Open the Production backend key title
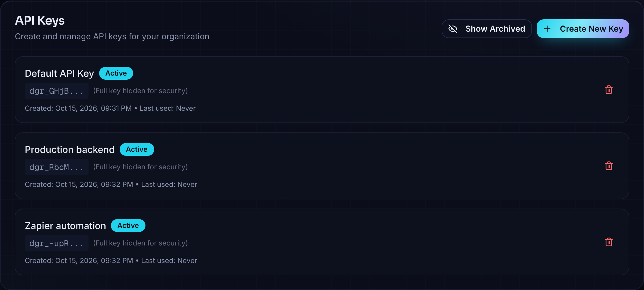Viewport: 644px width, 290px height. [x=70, y=149]
